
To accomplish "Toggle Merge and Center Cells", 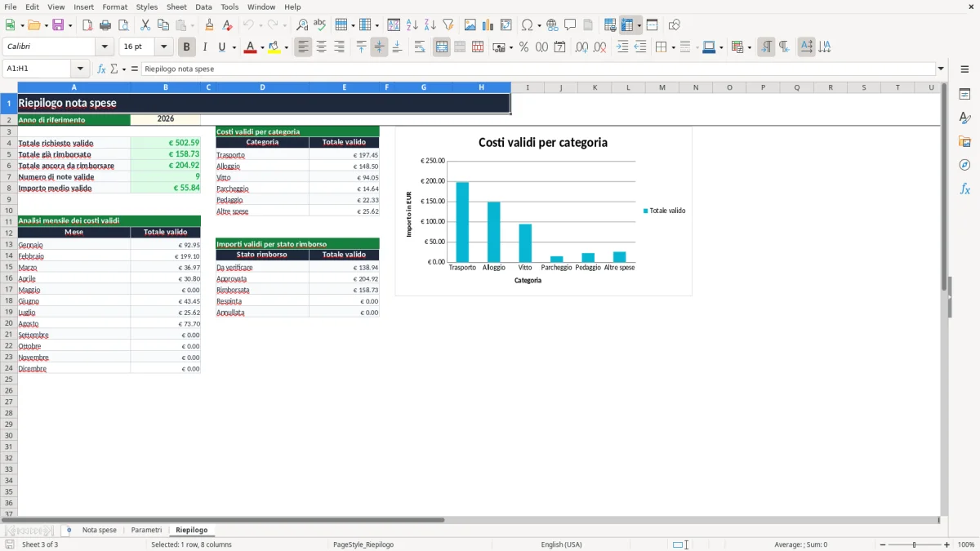I will 442,47.
